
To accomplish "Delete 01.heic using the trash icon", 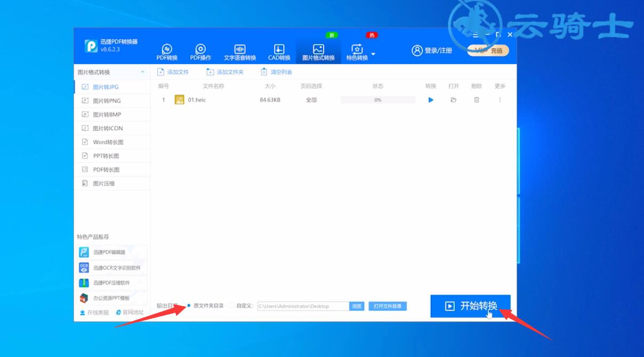I will [x=477, y=100].
